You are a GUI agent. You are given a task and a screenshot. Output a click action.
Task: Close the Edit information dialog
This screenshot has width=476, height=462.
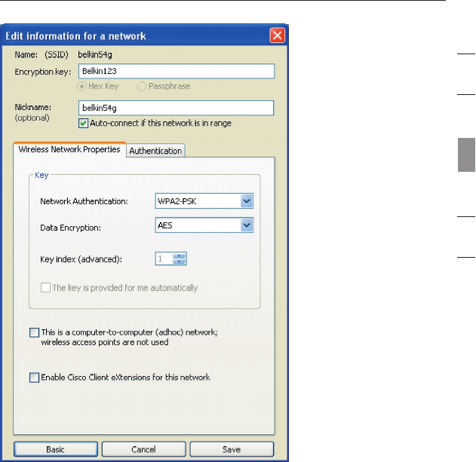pyautogui.click(x=277, y=35)
